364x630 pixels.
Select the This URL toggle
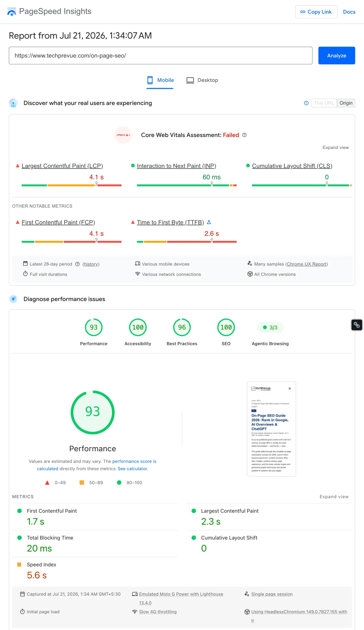324,103
